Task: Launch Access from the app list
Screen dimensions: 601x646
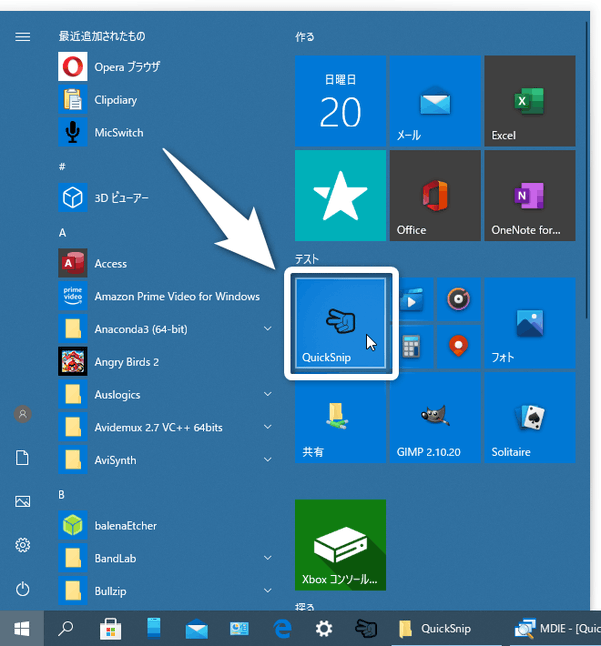Action: tap(165, 263)
